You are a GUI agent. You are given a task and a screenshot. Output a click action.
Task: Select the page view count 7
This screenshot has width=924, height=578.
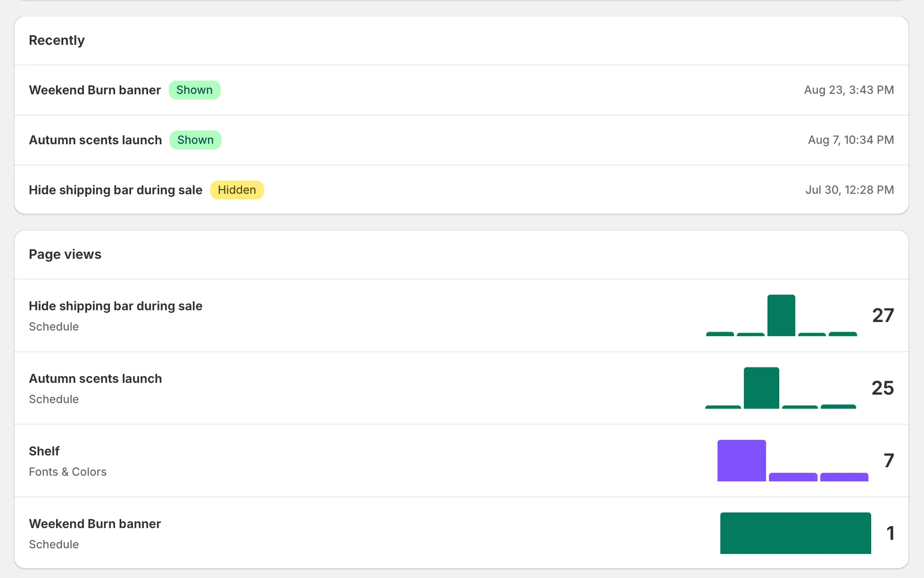889,460
